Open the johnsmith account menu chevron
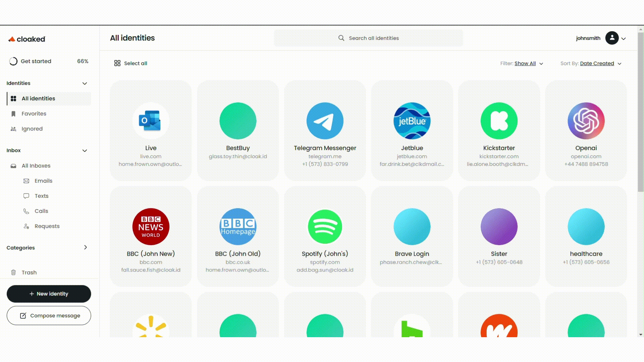644x362 pixels. pyautogui.click(x=624, y=39)
